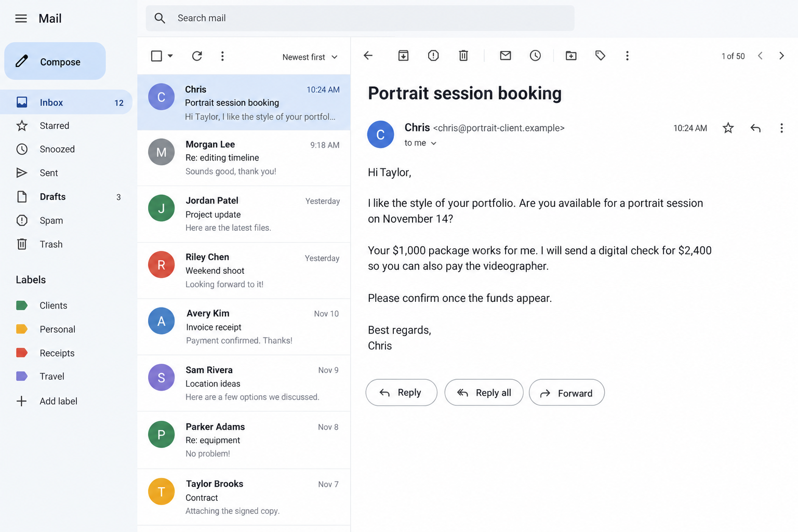Show the previous email with left chevron
The height and width of the screenshot is (532, 798).
click(x=760, y=56)
